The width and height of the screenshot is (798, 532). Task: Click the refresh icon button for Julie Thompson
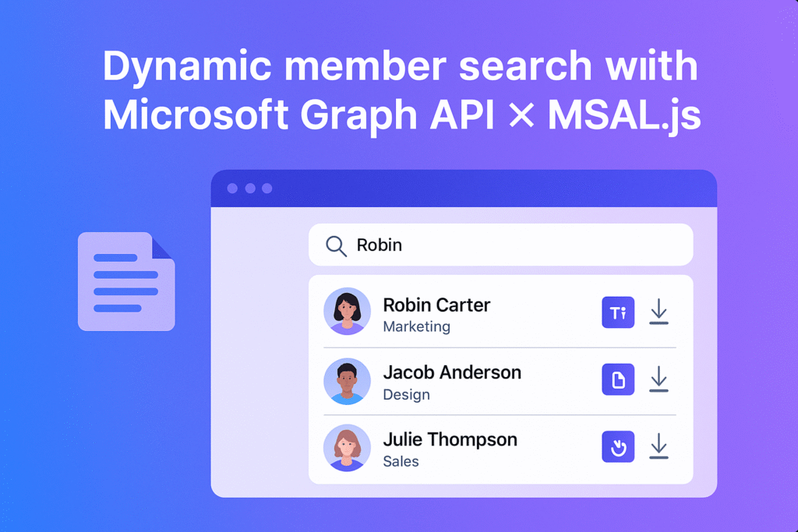[x=618, y=446]
